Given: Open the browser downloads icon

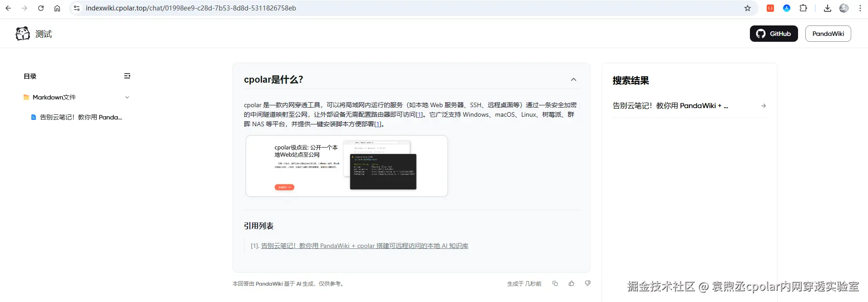Looking at the screenshot, I should pos(828,8).
